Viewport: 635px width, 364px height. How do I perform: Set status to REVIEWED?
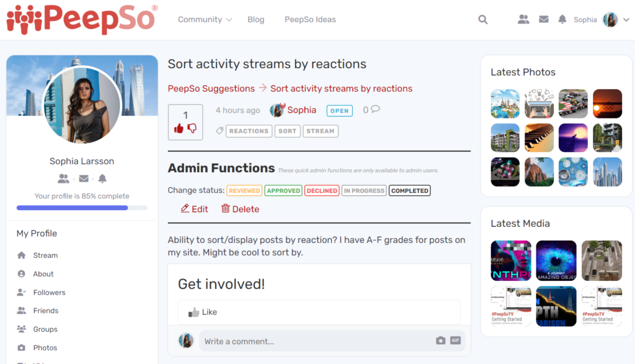[244, 191]
